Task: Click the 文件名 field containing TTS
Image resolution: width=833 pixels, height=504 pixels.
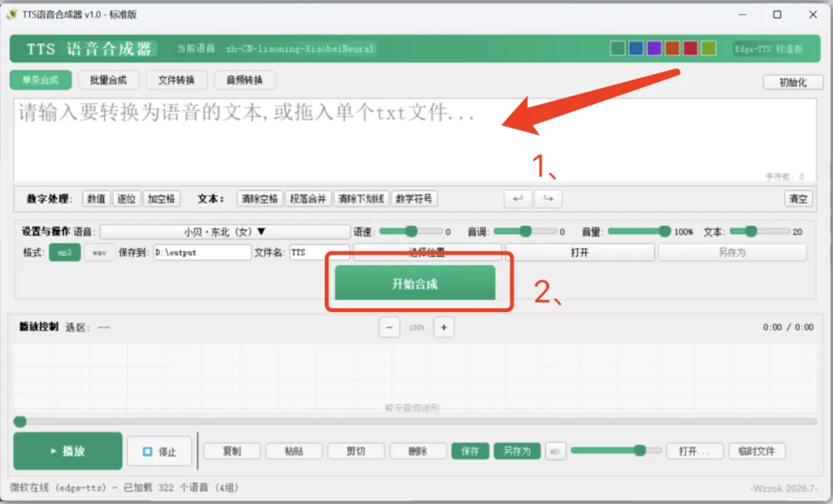Action: coord(319,253)
